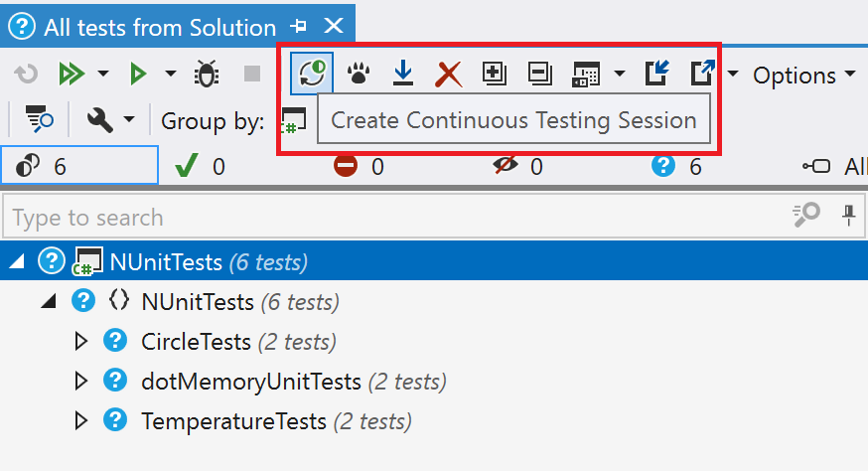This screenshot has height=471, width=868.
Task: Click the red X remove icon
Action: 449,73
